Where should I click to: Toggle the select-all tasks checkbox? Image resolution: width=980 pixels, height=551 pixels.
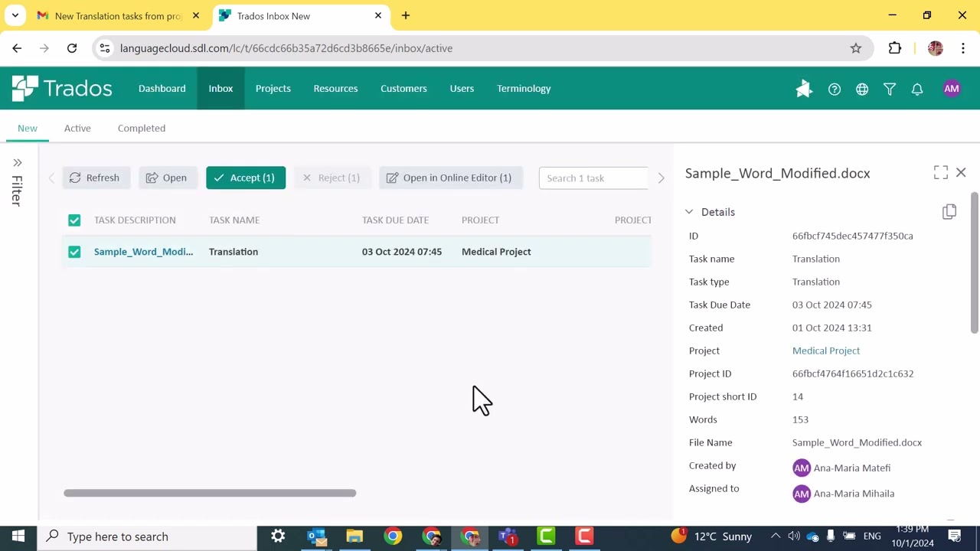74,220
